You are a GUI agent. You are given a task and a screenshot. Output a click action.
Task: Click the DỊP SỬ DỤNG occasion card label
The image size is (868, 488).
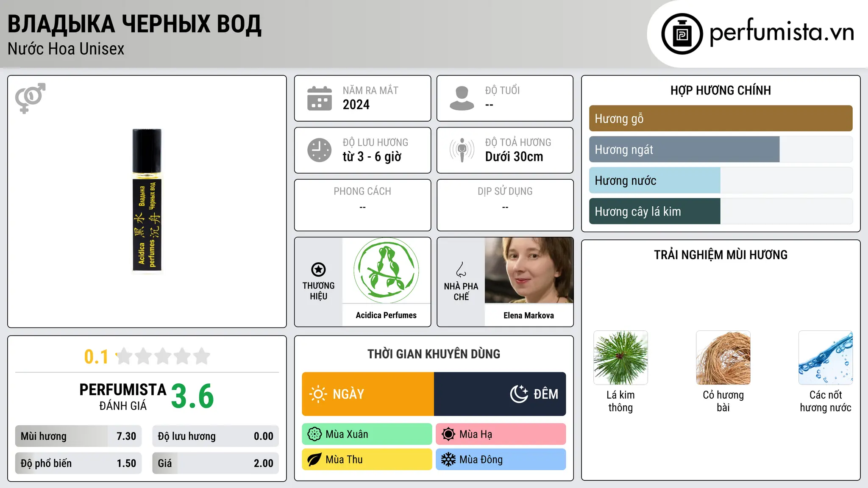click(x=505, y=191)
